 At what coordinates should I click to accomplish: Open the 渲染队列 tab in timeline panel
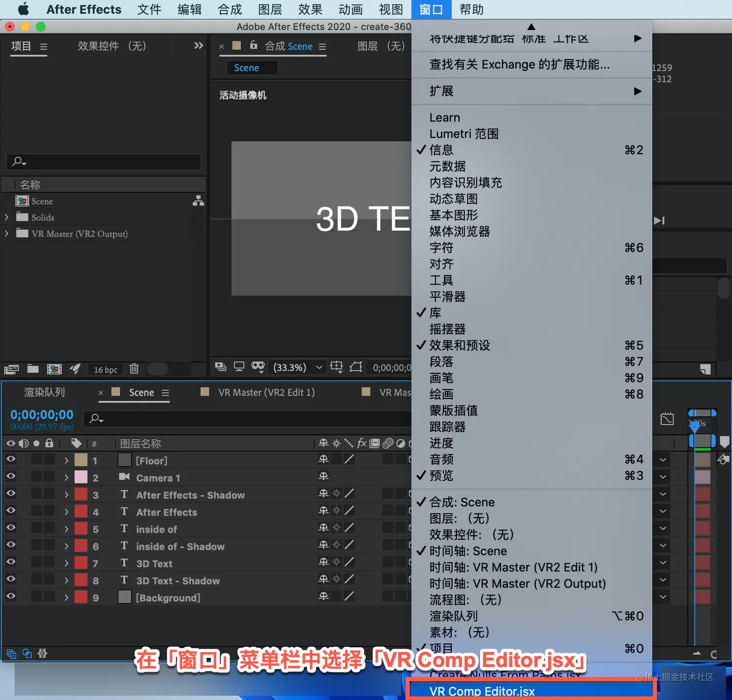pyautogui.click(x=45, y=392)
